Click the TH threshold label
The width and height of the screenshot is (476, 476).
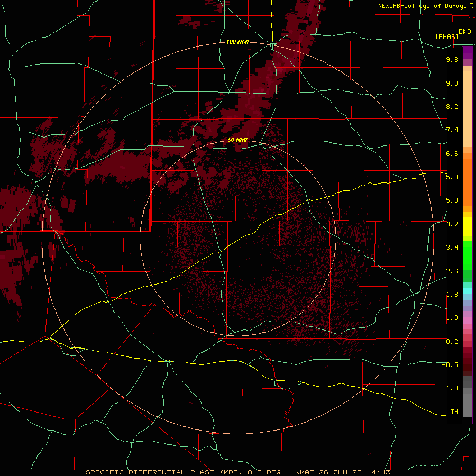point(454,412)
